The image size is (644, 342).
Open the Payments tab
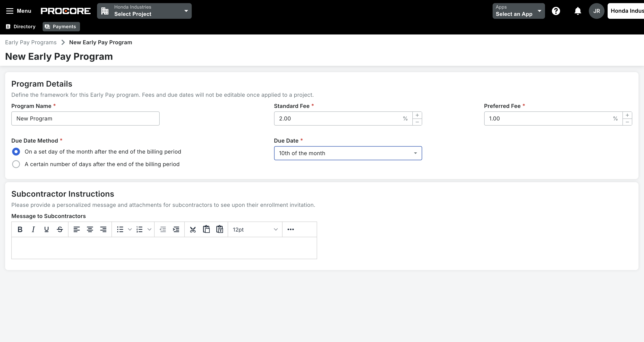click(x=61, y=26)
